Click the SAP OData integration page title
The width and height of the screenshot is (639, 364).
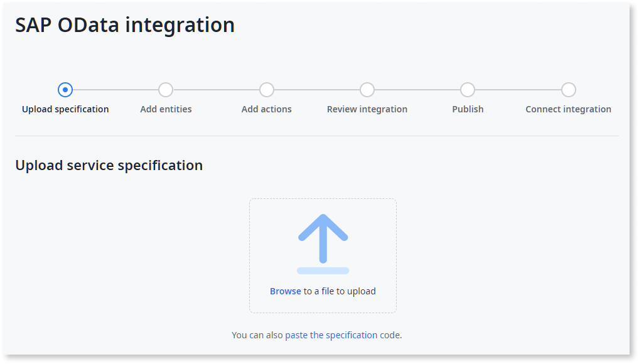126,25
